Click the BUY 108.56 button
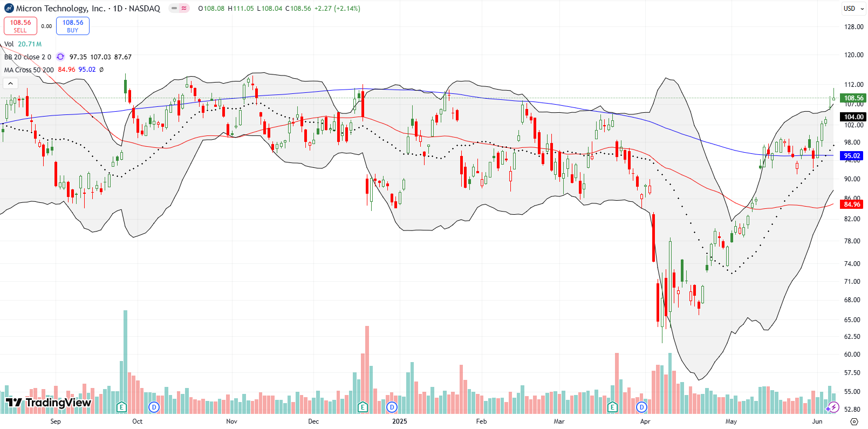Image resolution: width=868 pixels, height=429 pixels. 73,26
